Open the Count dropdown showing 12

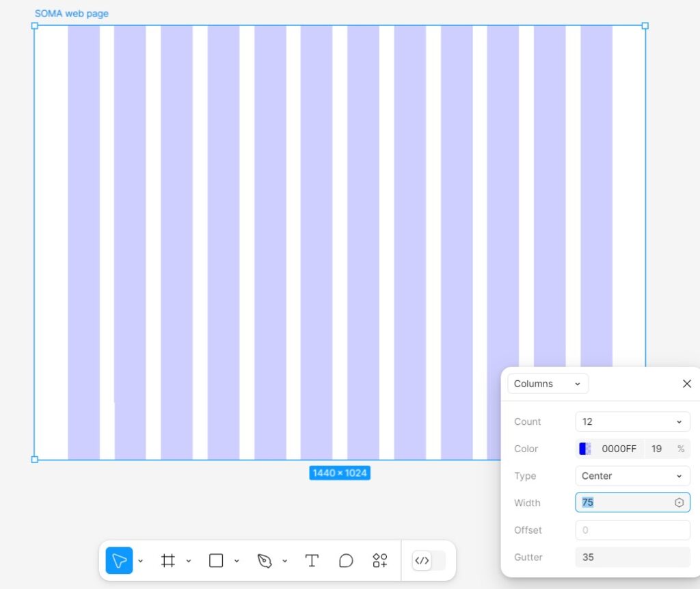(632, 422)
